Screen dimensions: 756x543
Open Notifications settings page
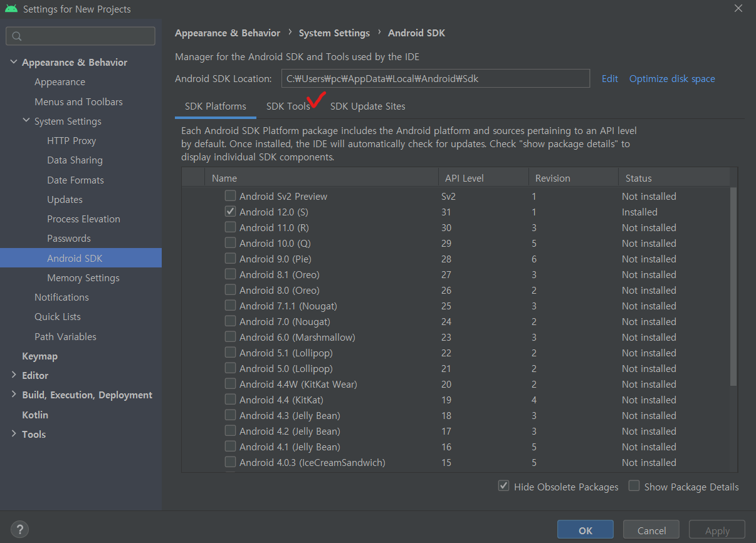click(61, 297)
